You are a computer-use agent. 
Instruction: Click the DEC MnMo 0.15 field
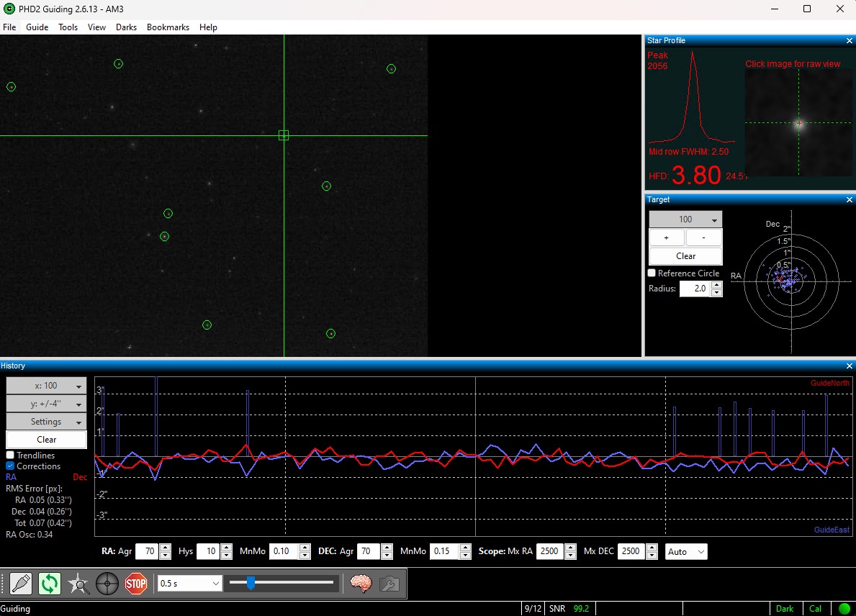coord(444,552)
